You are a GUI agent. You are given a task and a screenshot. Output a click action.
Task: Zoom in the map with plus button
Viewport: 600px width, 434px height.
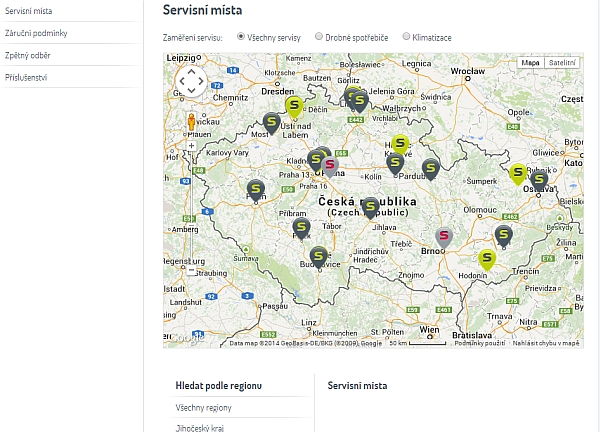tap(191, 146)
